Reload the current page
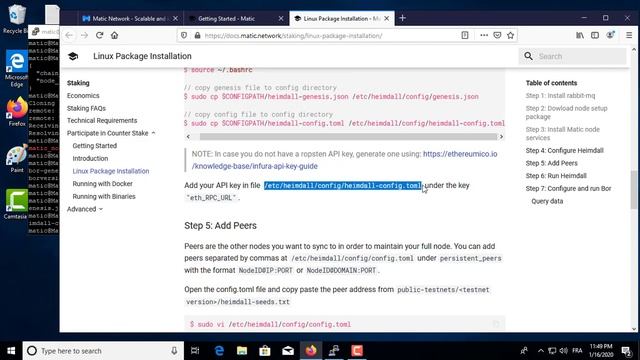 tap(99, 36)
